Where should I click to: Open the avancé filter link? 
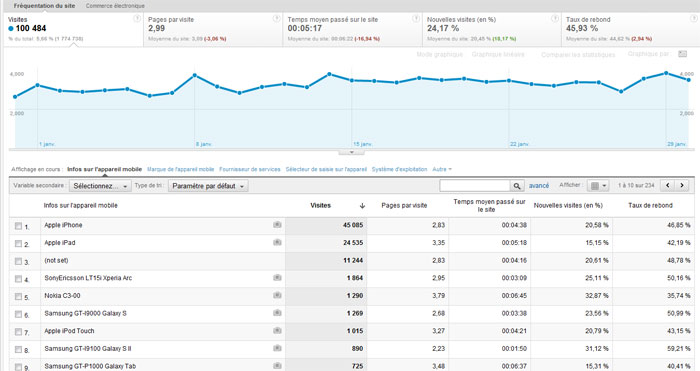coord(539,185)
